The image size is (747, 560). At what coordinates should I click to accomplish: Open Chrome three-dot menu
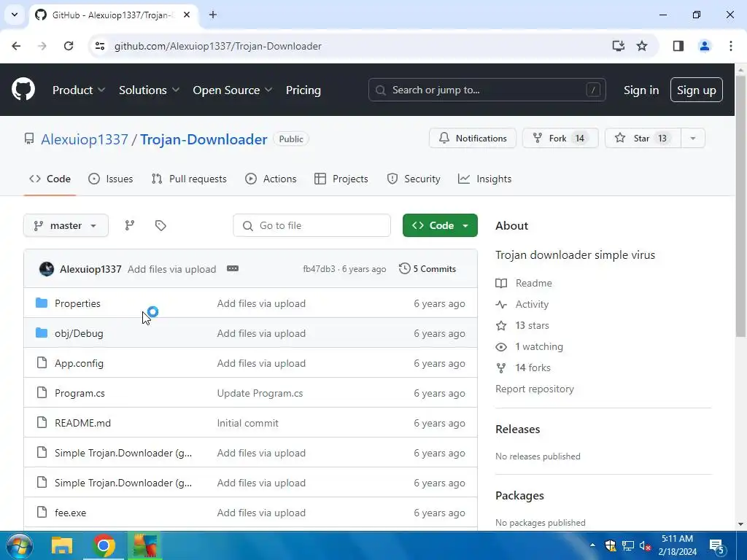(731, 46)
